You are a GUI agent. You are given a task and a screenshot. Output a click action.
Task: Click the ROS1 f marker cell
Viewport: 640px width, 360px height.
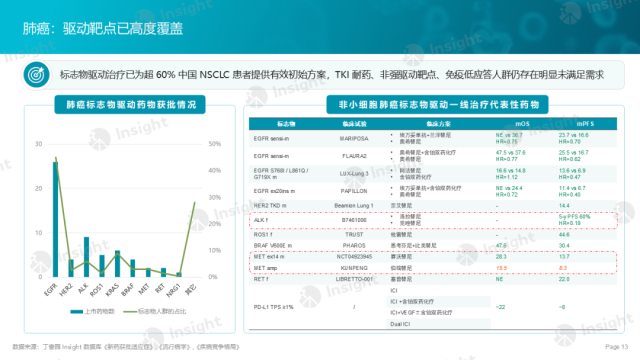(x=263, y=235)
